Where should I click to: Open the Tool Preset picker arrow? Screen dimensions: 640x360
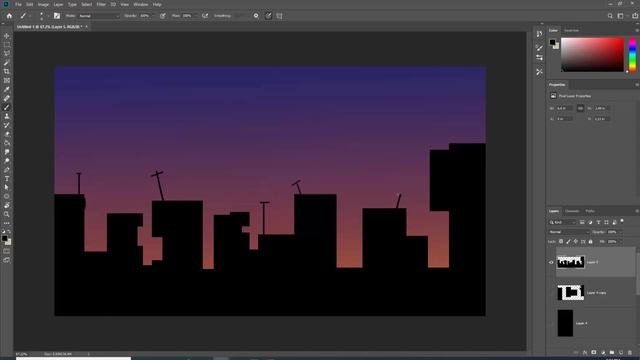pos(30,16)
